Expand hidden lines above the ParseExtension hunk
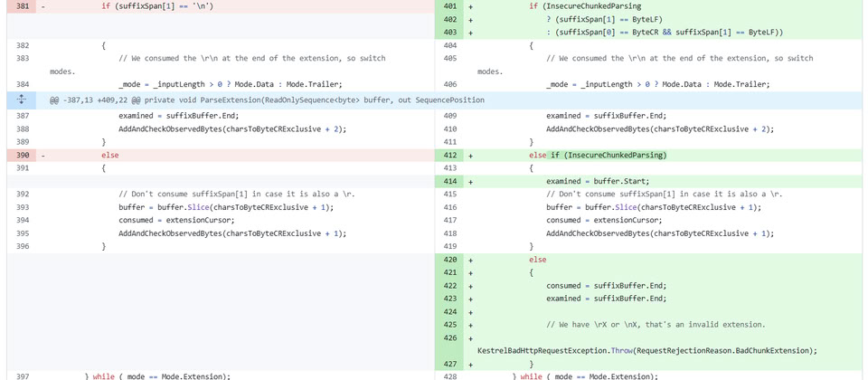Viewport: 868px width, 380px height. pos(21,100)
